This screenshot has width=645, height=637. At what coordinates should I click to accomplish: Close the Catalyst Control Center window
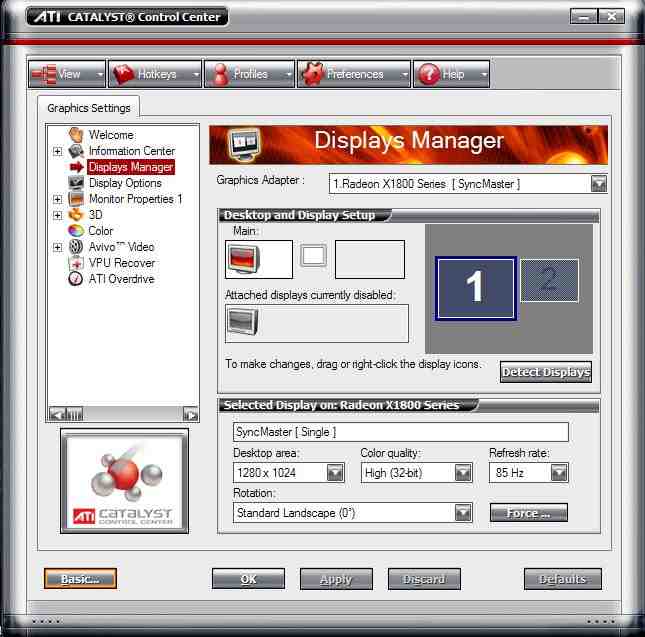pyautogui.click(x=611, y=17)
